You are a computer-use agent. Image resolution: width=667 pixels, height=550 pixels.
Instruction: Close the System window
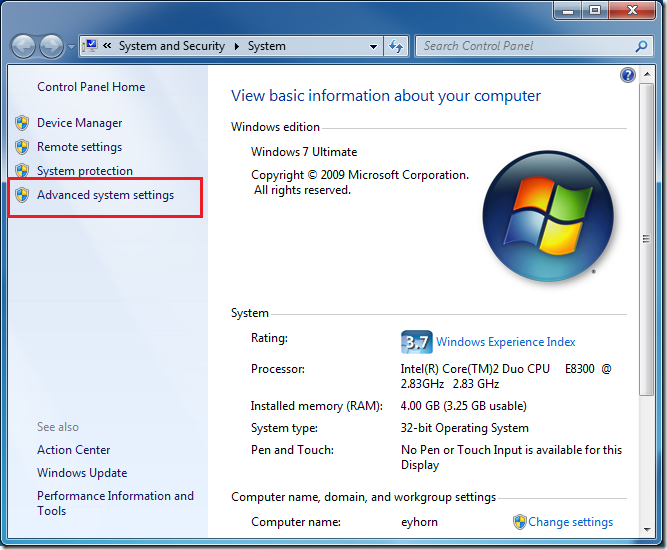[x=632, y=10]
